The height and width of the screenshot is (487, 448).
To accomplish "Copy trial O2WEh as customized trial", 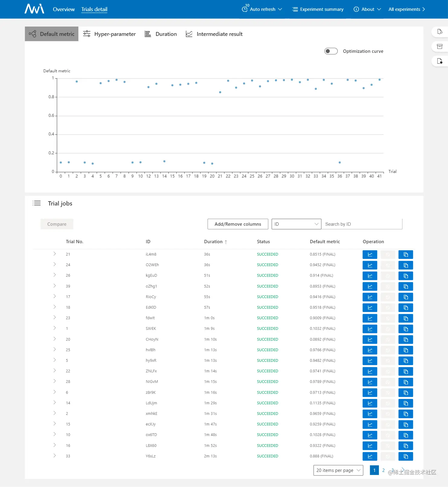I will pos(406,265).
